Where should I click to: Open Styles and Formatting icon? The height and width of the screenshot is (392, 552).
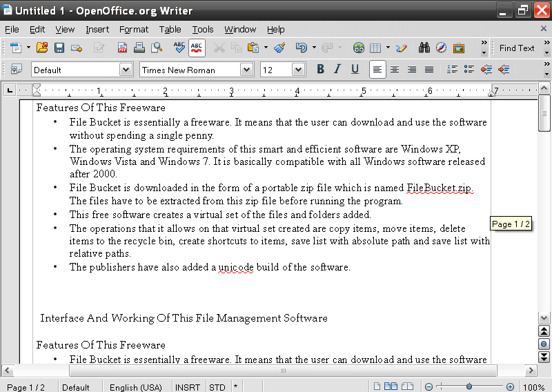pos(16,70)
